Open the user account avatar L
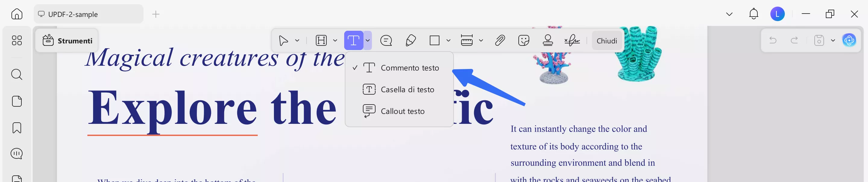The height and width of the screenshot is (182, 868). click(777, 14)
